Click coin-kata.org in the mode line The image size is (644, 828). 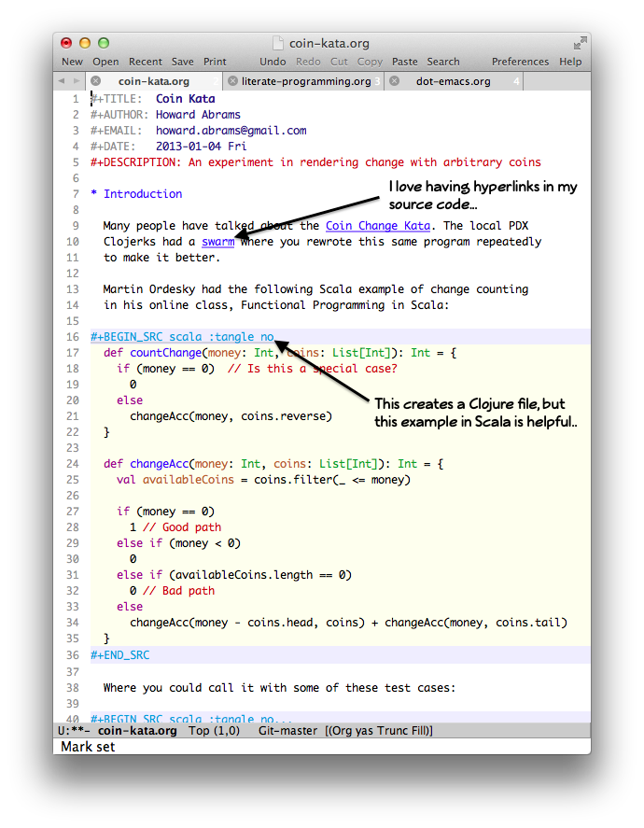tap(137, 731)
